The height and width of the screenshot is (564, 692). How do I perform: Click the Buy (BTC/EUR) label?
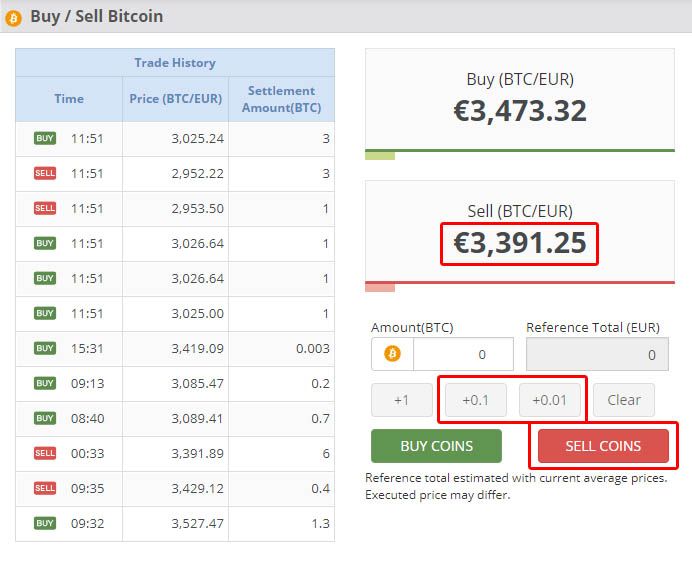tap(520, 79)
